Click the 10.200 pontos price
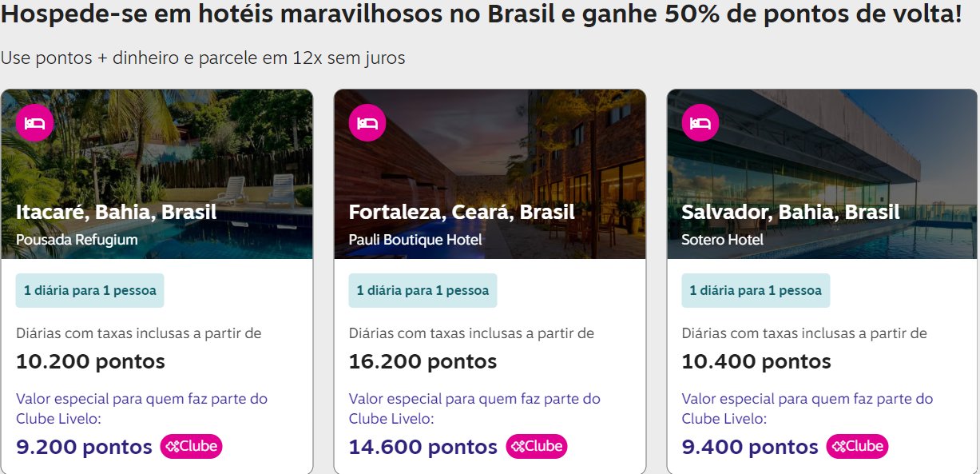The width and height of the screenshot is (980, 474). pos(90,361)
